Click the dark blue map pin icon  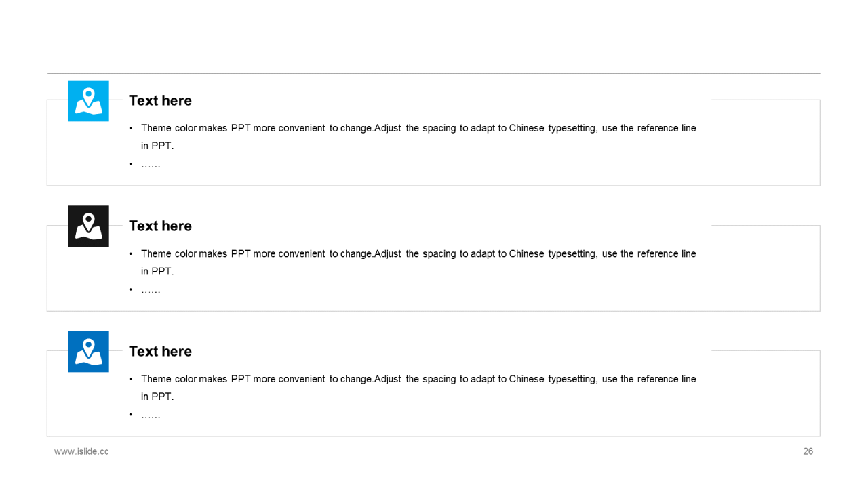[x=88, y=352]
